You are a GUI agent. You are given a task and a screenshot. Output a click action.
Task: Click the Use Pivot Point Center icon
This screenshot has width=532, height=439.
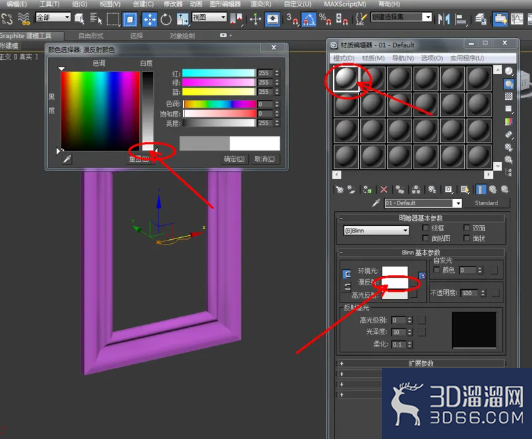click(x=236, y=19)
